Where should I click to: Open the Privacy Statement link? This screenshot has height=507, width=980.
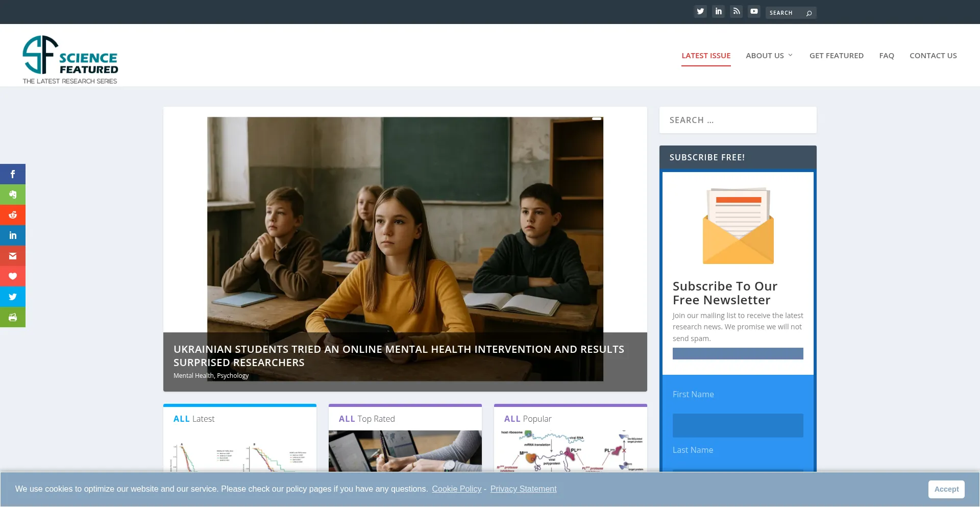[523, 489]
